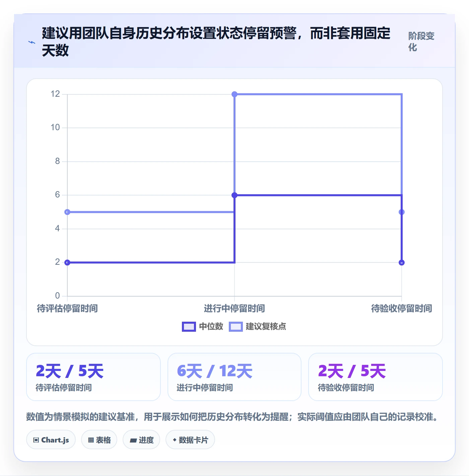Click the 阶段变化 label in header

(421, 42)
